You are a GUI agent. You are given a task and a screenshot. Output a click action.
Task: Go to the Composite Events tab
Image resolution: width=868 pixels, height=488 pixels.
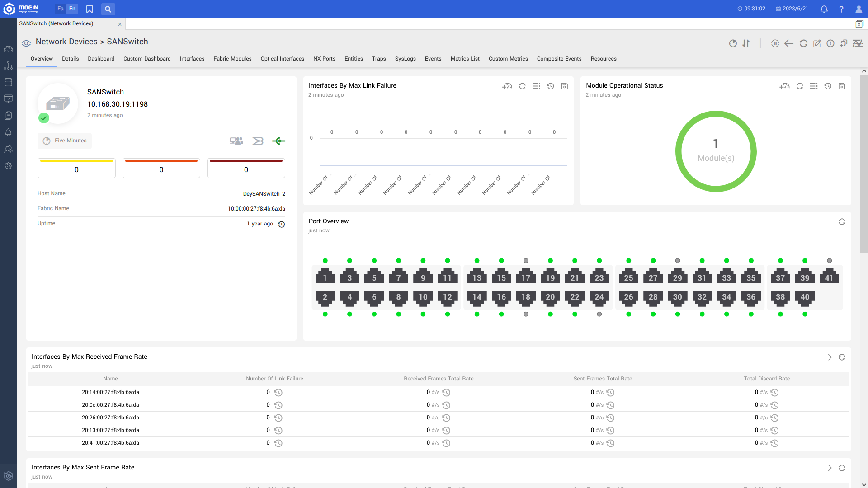(559, 59)
